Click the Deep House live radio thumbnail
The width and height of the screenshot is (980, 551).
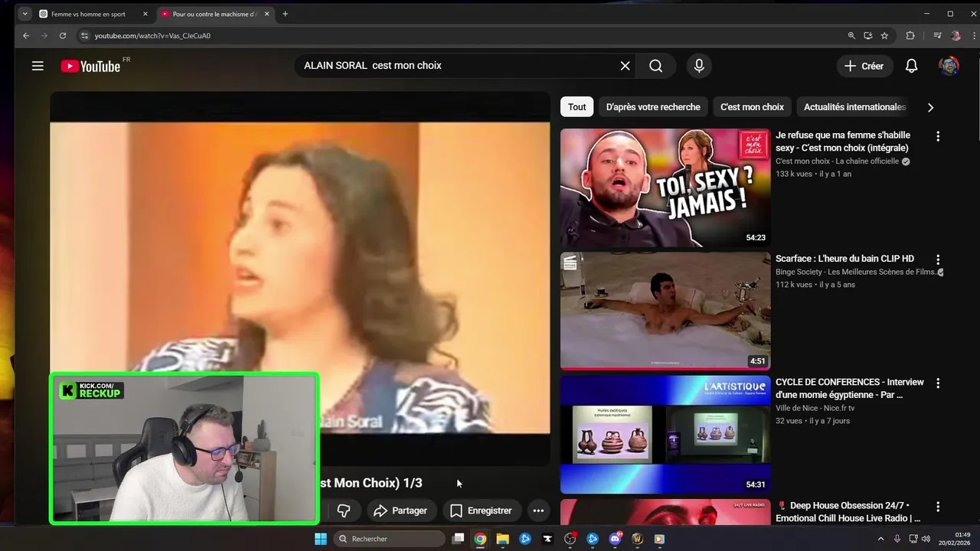point(665,511)
